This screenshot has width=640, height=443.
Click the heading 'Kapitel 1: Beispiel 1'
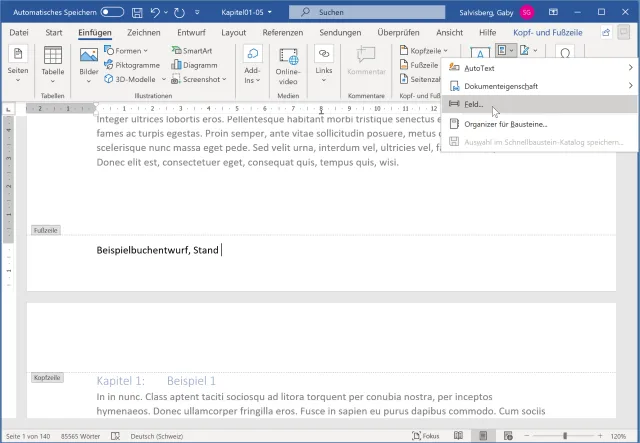[x=156, y=381]
